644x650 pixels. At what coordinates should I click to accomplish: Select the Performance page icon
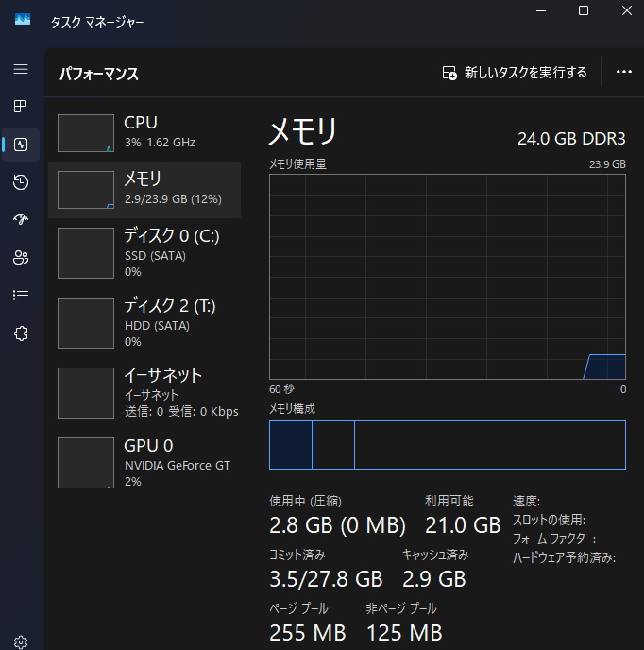coord(21,145)
